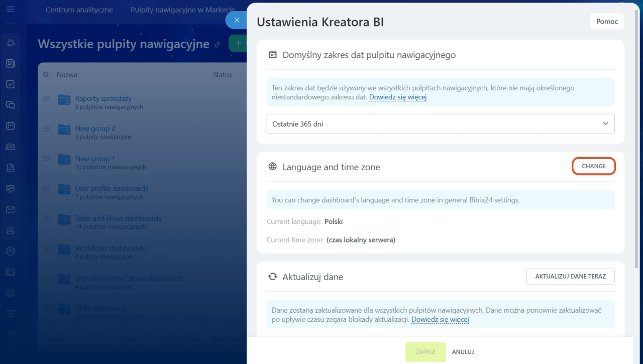Viewport: 643px width, 364px height.
Task: Click the green add button behind the panel
Action: pos(238,44)
